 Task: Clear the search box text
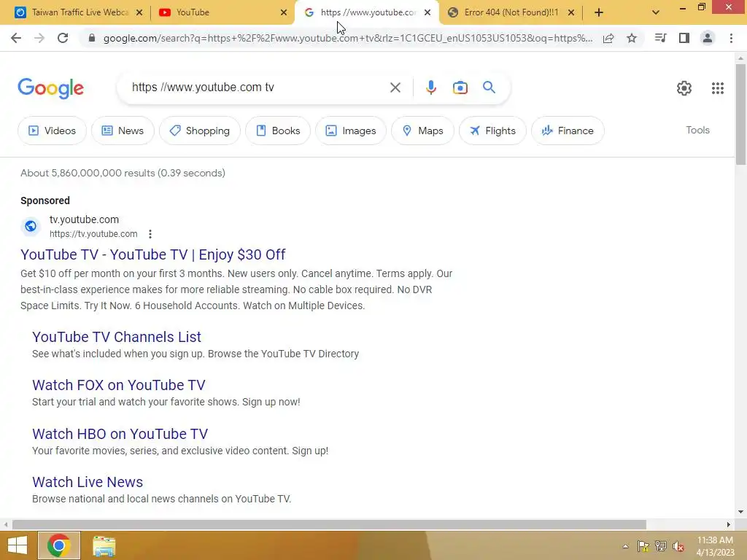[395, 87]
